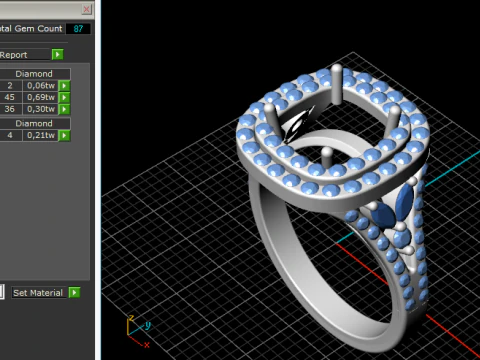
Task: Click the weight cell 0,30tw
Action: [x=40, y=109]
